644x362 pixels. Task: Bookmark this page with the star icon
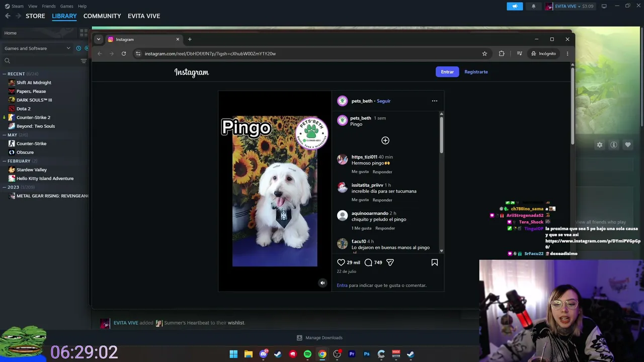(485, 54)
